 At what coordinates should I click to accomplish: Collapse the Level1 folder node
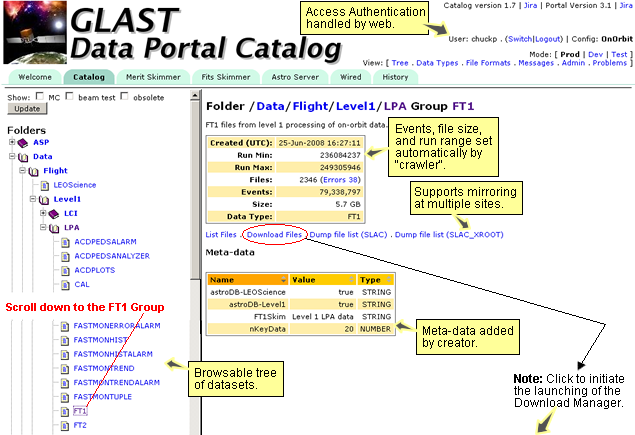[32, 199]
